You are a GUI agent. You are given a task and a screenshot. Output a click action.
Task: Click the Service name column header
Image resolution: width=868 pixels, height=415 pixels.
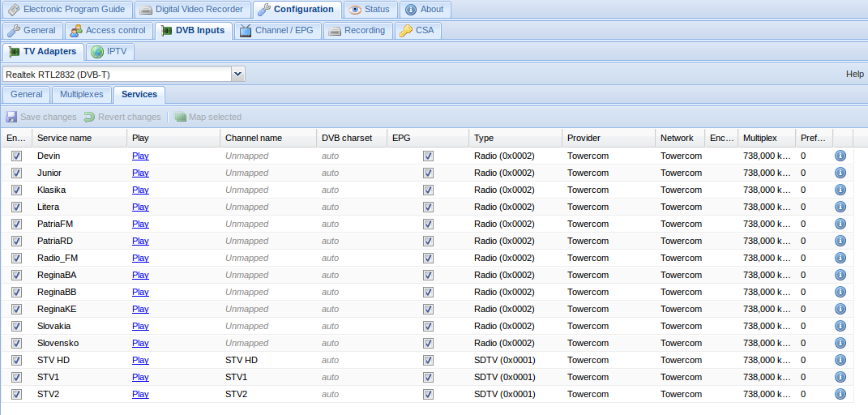pyautogui.click(x=65, y=138)
